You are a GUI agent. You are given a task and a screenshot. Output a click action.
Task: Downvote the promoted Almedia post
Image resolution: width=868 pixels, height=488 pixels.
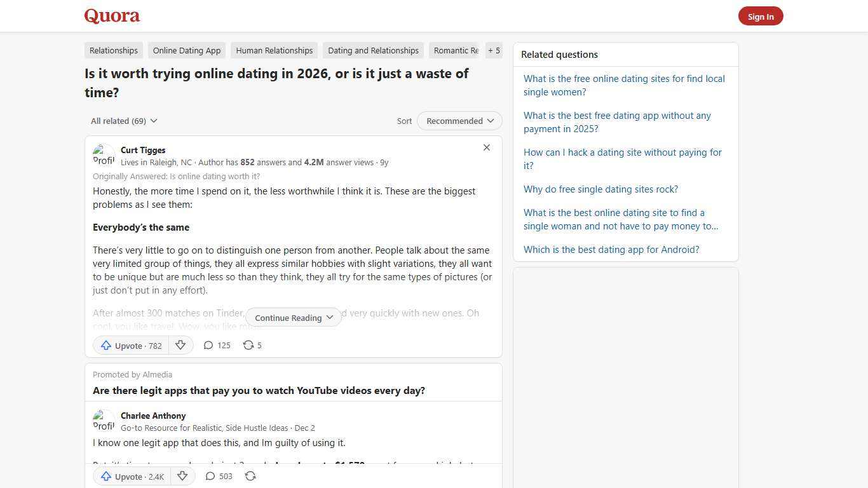pos(182,476)
